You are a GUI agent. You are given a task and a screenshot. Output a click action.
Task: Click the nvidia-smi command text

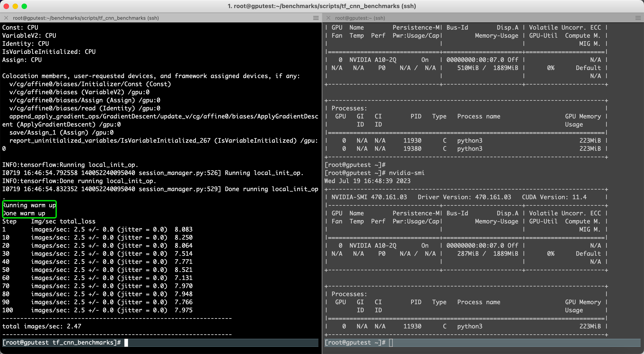click(408, 173)
